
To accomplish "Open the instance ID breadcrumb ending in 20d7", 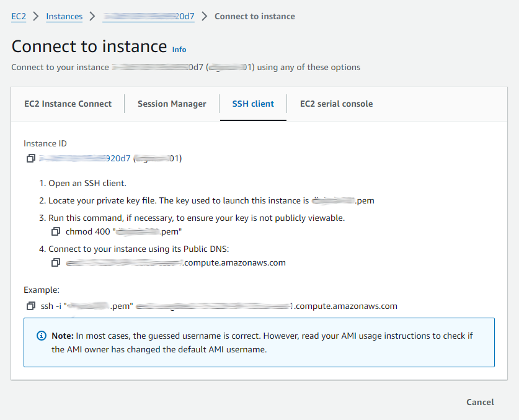I will [x=148, y=16].
